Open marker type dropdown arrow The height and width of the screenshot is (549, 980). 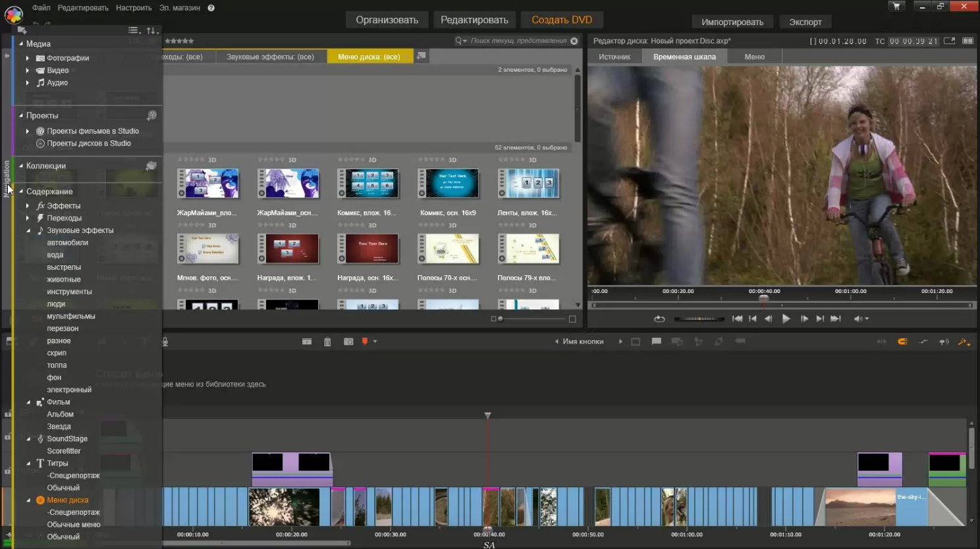pyautogui.click(x=375, y=342)
